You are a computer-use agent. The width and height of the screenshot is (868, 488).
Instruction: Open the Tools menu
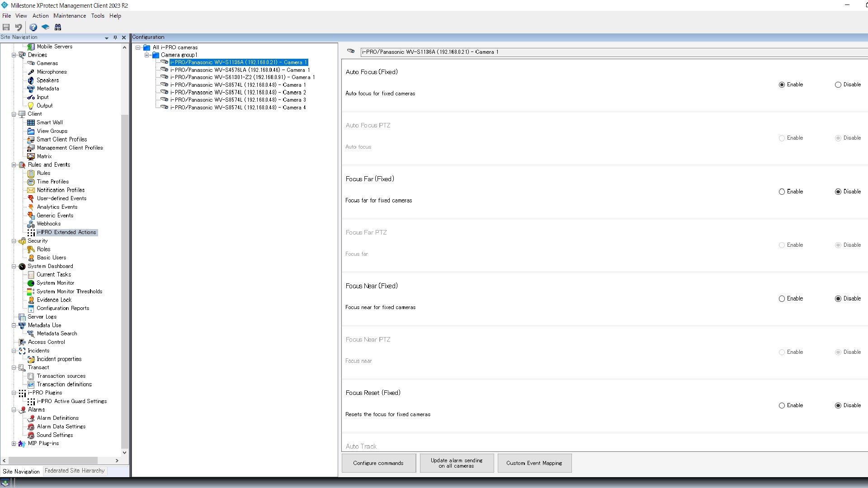(x=98, y=15)
